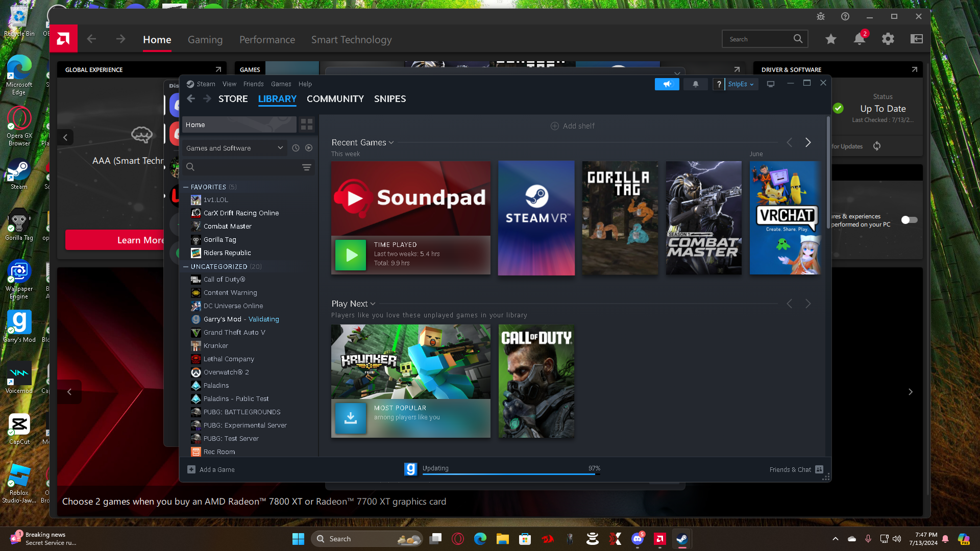980x551 pixels.
Task: Open the SteamVR game thumbnail
Action: (536, 218)
